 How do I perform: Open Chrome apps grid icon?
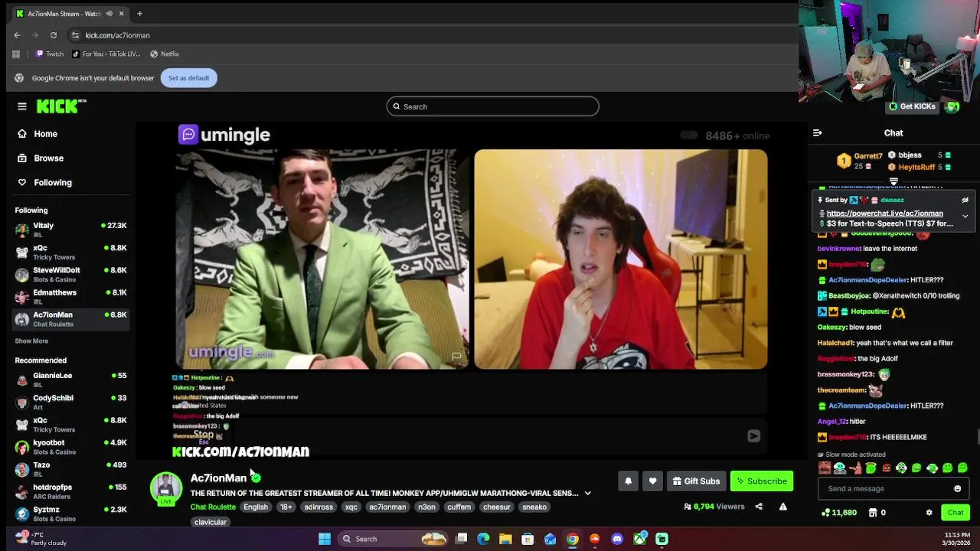[16, 54]
